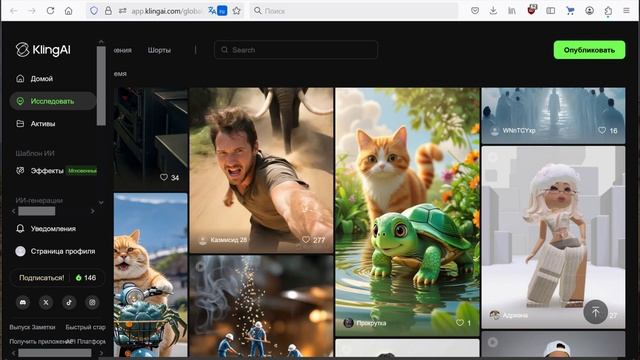Open Выпуск Заметки release notes link

click(32, 327)
